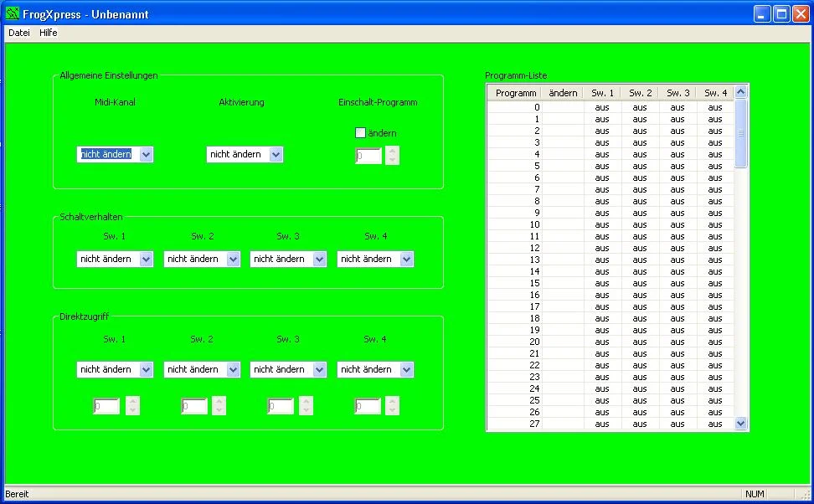814x504 pixels.
Task: Click the Programm column header
Action: [x=514, y=93]
